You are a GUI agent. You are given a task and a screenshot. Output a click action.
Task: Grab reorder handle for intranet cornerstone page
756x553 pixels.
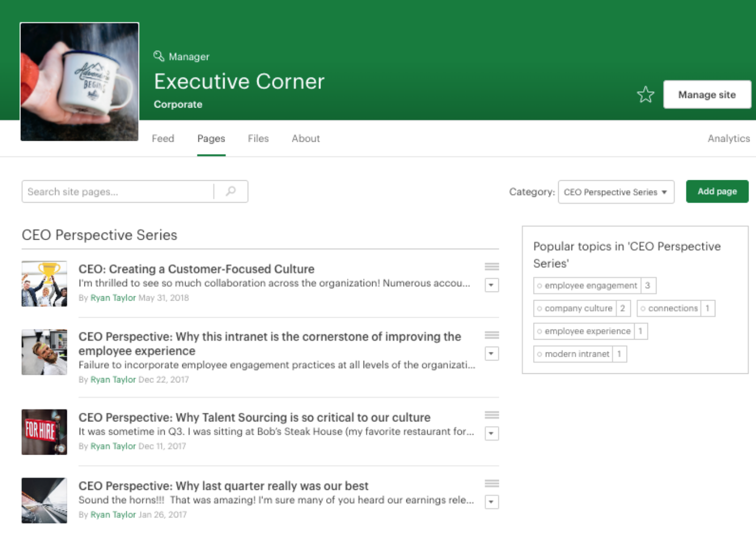click(x=492, y=335)
